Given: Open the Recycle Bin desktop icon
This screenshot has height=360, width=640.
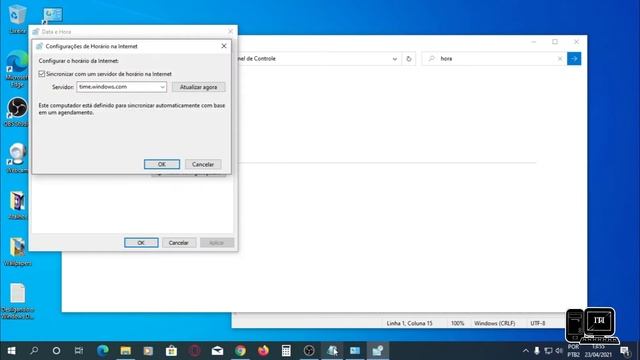Looking at the screenshot, I should click(x=17, y=18).
